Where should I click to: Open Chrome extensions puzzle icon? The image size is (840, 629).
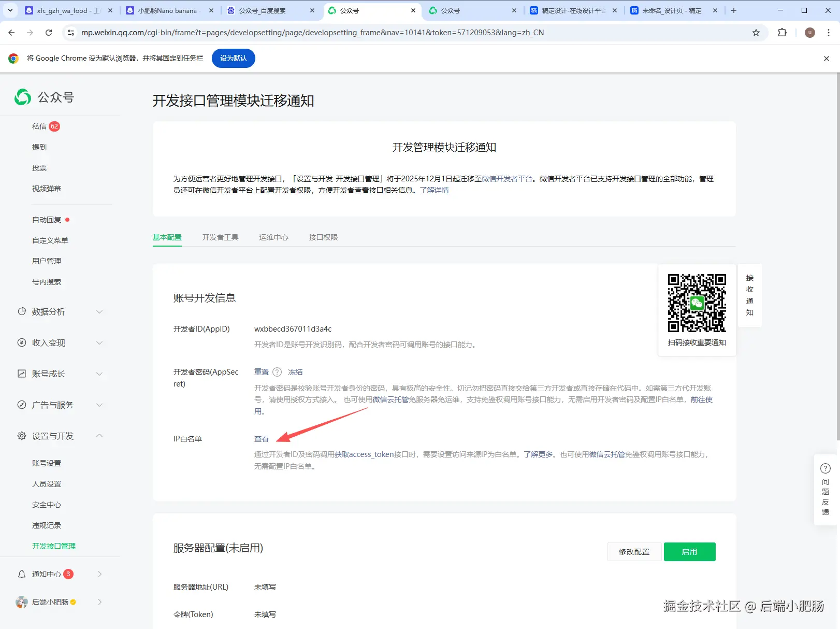(x=782, y=32)
